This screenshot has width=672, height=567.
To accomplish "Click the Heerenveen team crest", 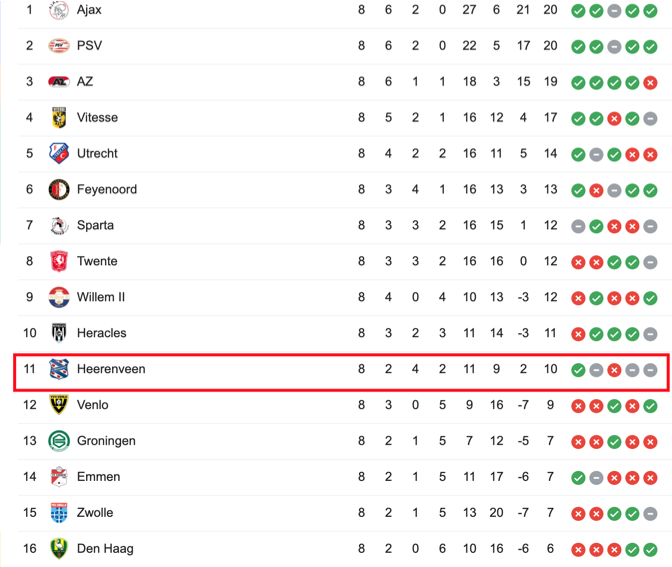I will tap(59, 369).
